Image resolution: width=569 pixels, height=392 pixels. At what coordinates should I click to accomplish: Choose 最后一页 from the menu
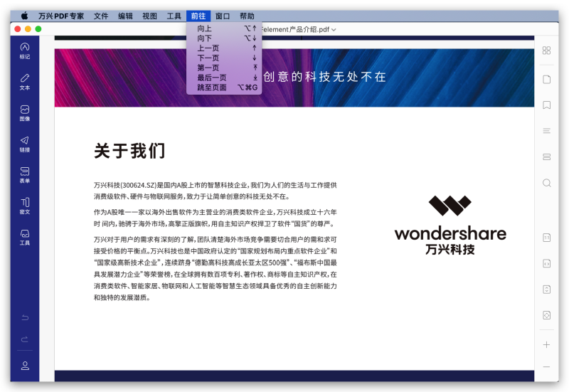224,78
